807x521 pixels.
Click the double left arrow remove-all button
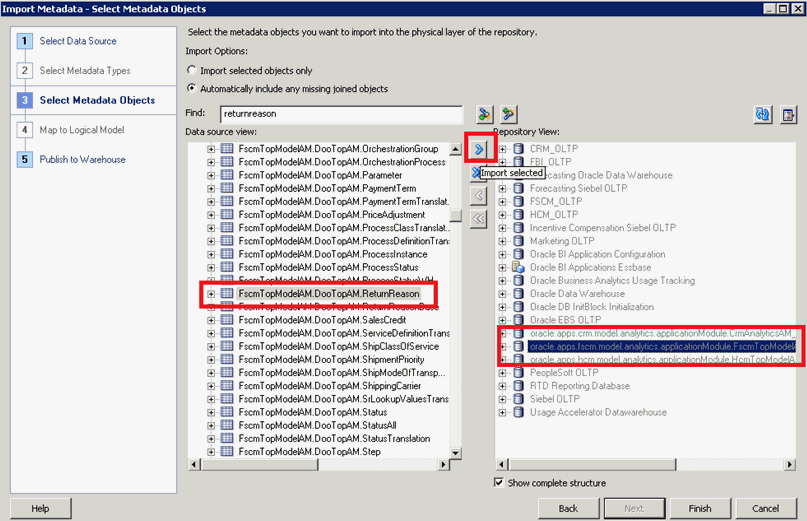[479, 219]
